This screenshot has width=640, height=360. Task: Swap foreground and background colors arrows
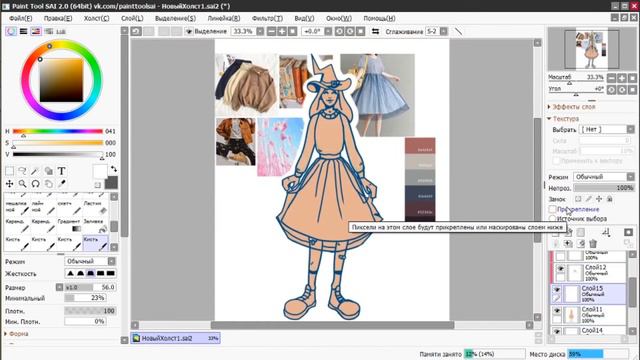(114, 169)
